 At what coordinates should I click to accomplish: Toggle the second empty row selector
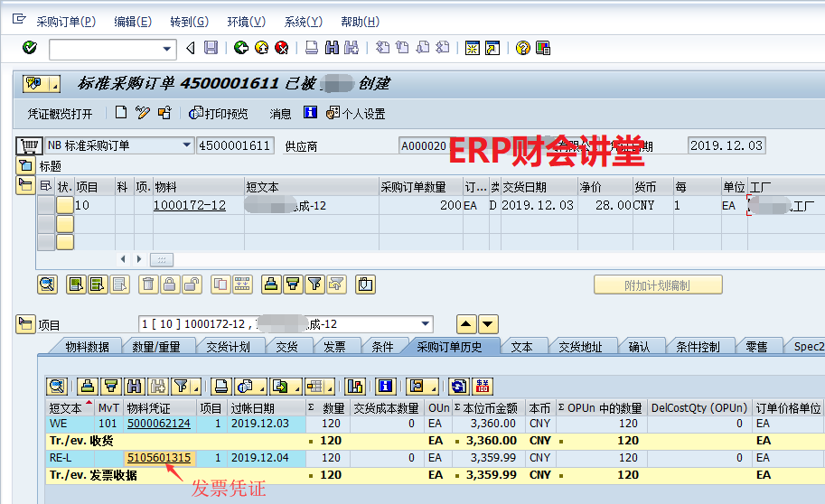point(45,242)
